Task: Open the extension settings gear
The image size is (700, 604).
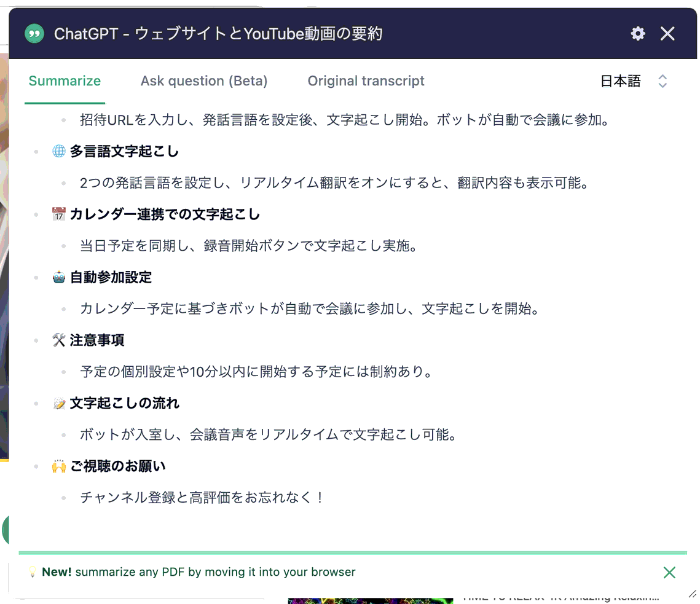Action: (x=638, y=33)
